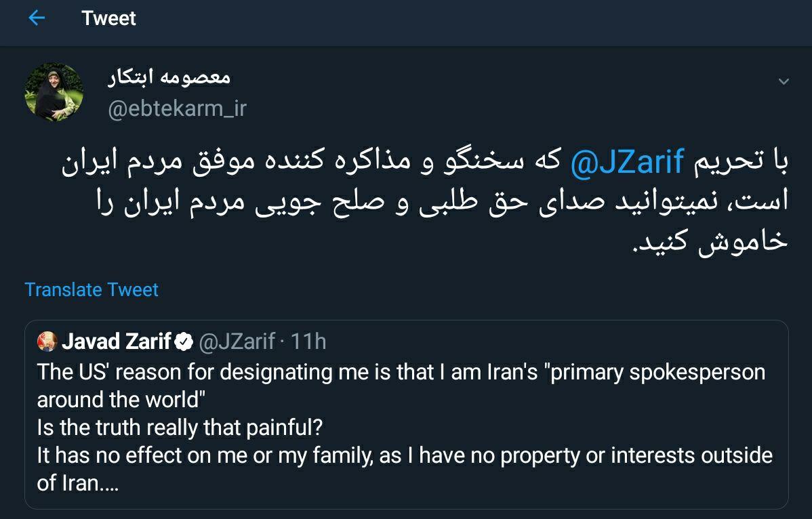Open معصومه ابتکار's profile picture

coord(54,92)
